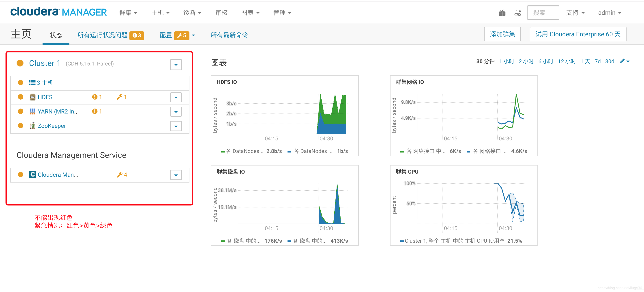
Task: Expand the HDFS row actions dropdown
Action: [176, 97]
